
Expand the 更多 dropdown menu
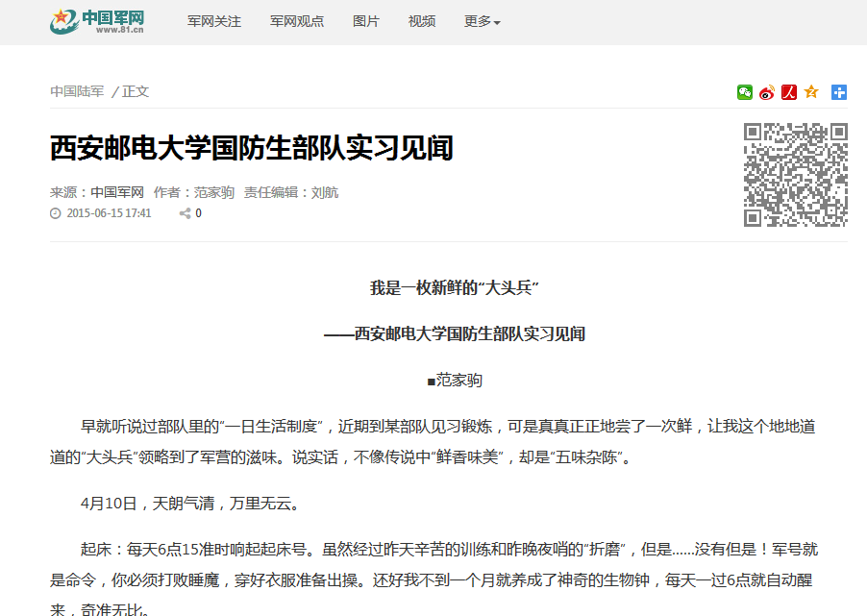pos(482,21)
